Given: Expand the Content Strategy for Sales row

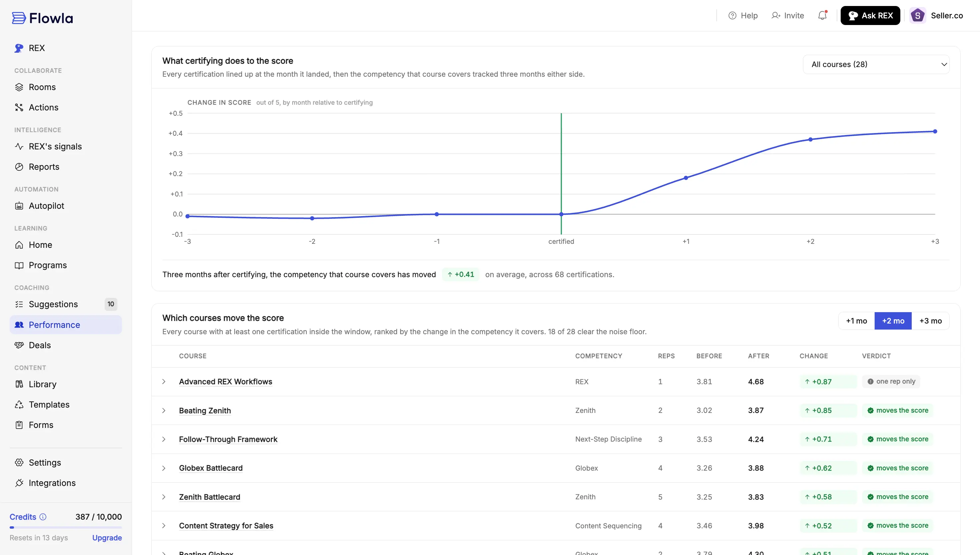Looking at the screenshot, I should coord(164,526).
